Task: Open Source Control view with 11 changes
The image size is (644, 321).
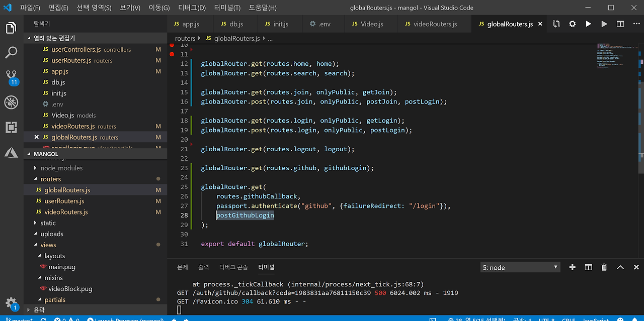Action: [x=11, y=77]
